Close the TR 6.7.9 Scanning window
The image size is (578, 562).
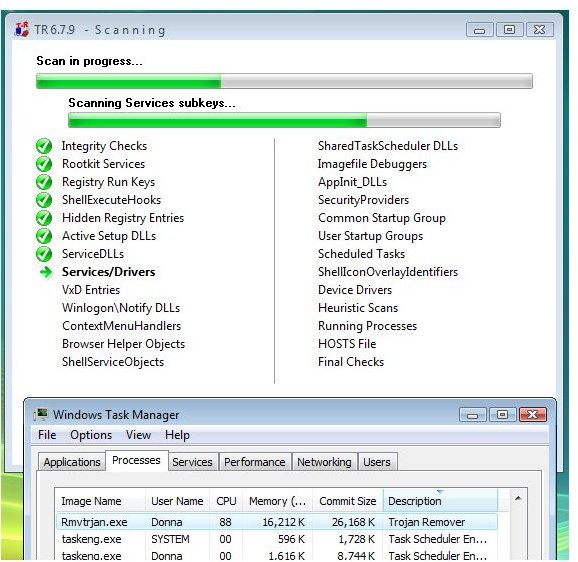click(x=540, y=30)
